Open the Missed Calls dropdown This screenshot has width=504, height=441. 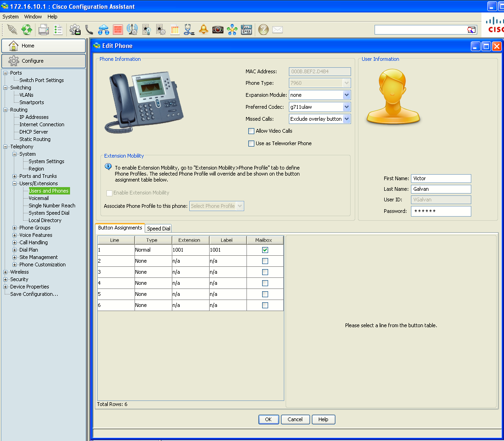(x=346, y=119)
